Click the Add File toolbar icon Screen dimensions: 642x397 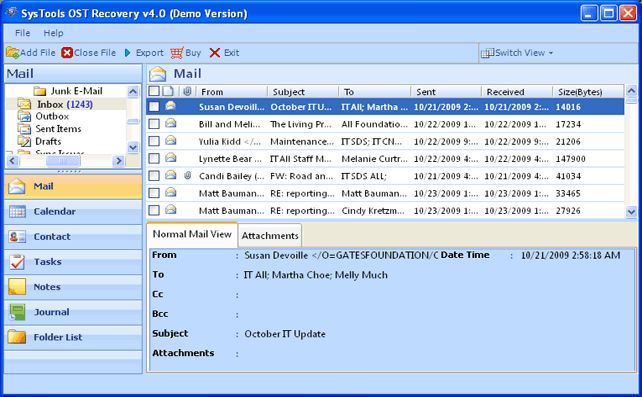point(13,53)
